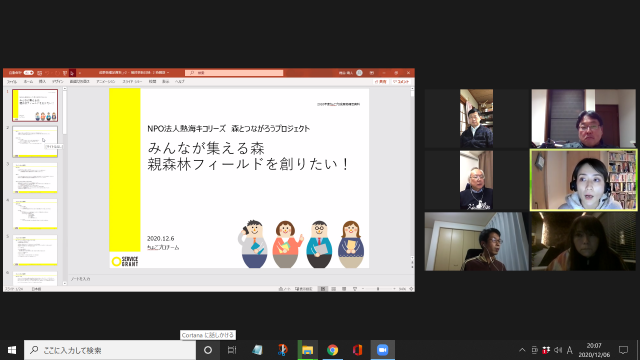Start slideshow from status bar icon
The image size is (640, 360).
pyautogui.click(x=355, y=289)
